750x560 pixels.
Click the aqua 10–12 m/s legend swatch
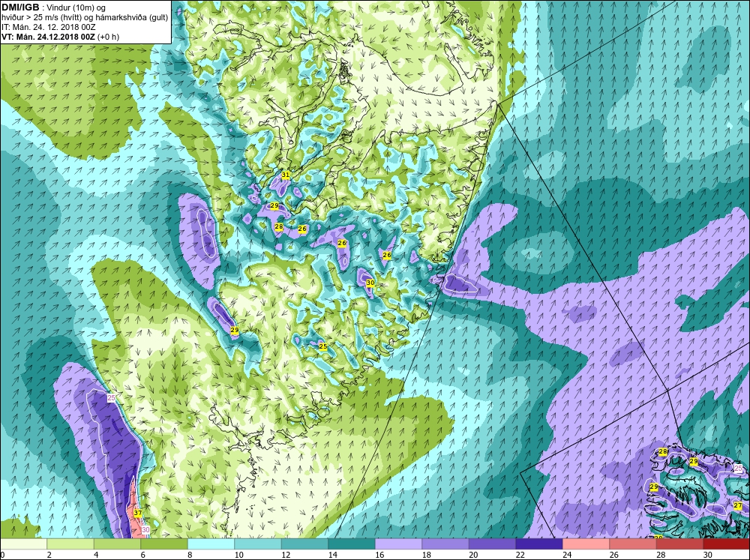click(258, 544)
